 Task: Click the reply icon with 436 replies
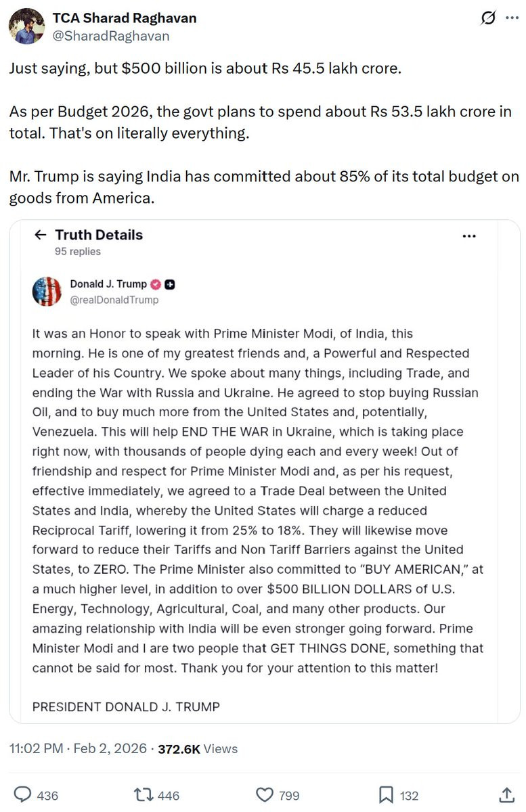pos(24,794)
